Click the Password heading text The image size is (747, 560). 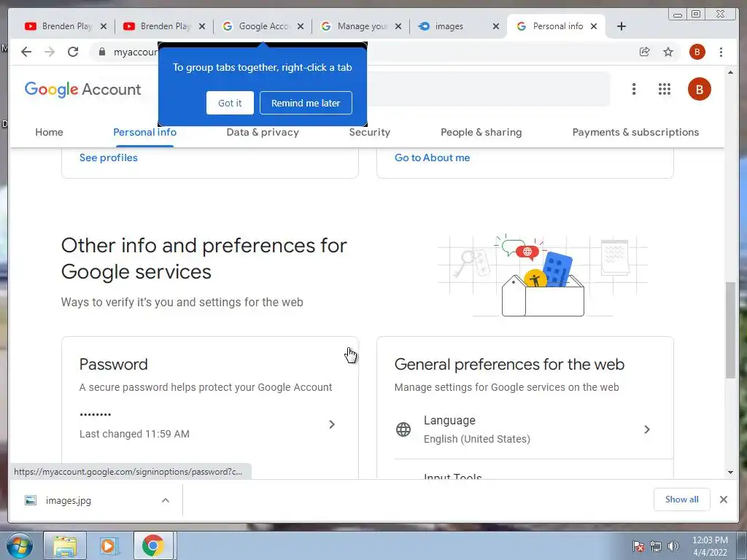click(x=113, y=365)
